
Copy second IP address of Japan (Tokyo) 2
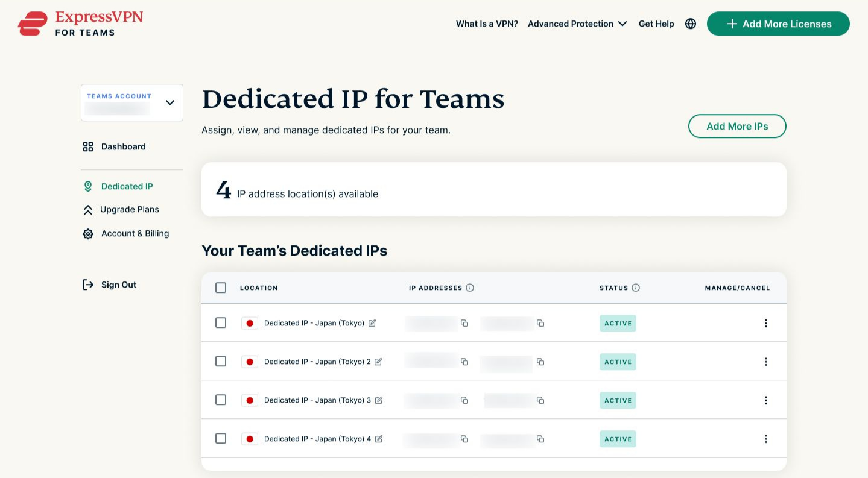[x=540, y=362]
